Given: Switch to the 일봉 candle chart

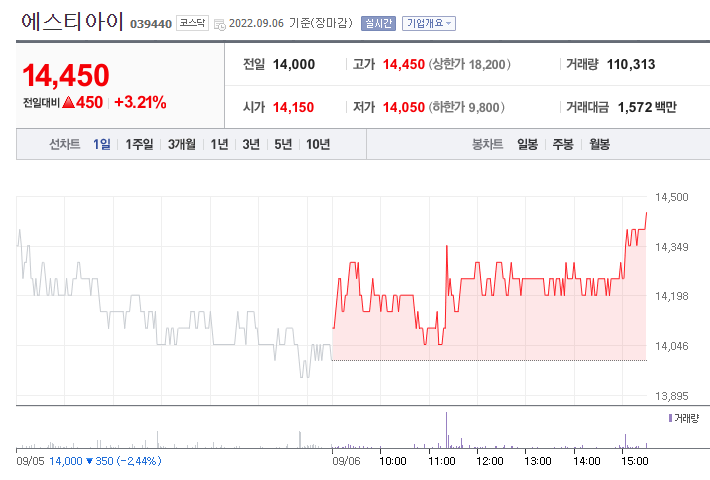Looking at the screenshot, I should coord(528,144).
